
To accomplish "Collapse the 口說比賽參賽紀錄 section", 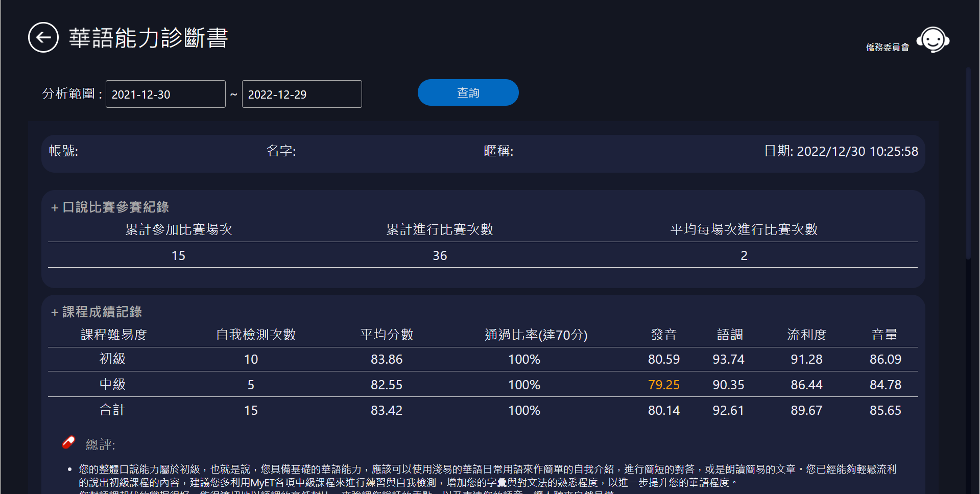I will pyautogui.click(x=55, y=207).
